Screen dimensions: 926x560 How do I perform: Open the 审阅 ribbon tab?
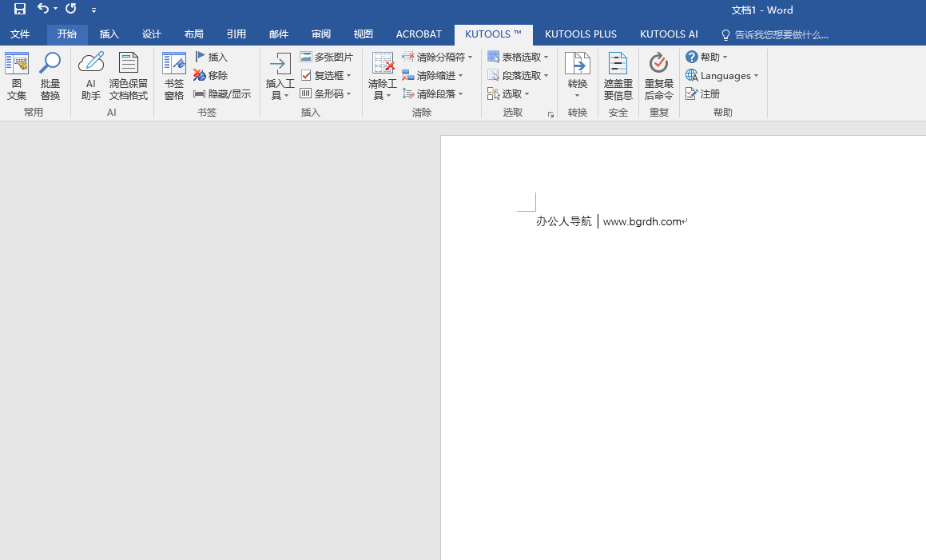point(320,34)
